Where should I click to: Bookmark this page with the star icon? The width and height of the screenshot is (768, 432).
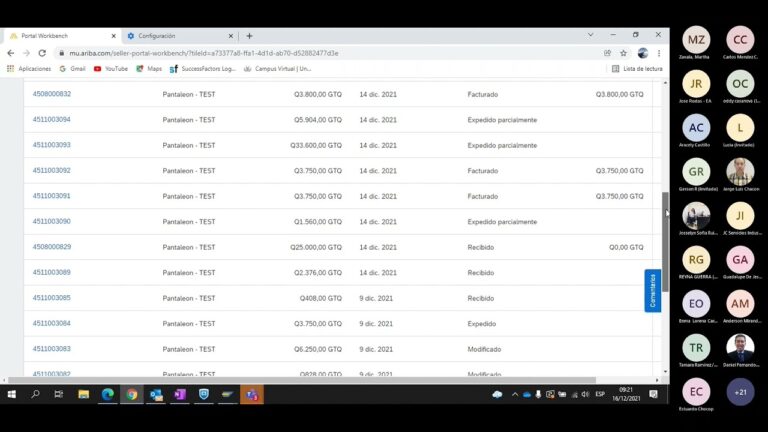623,53
